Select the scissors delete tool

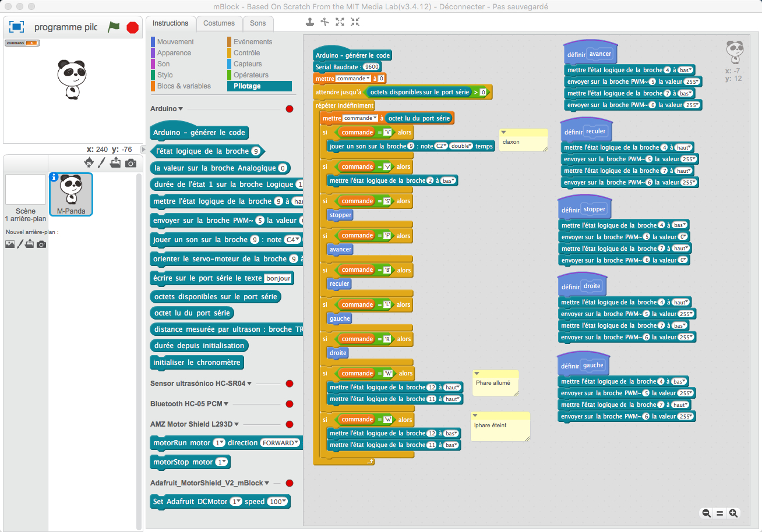(325, 22)
